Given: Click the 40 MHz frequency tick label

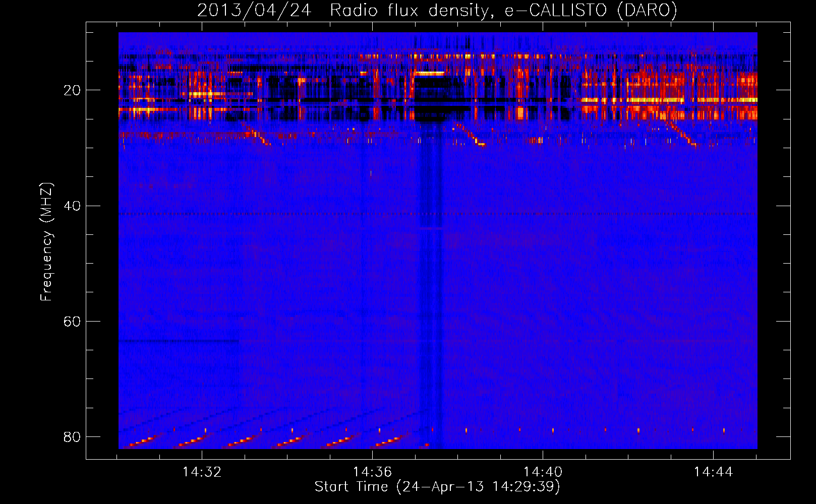Looking at the screenshot, I should tap(72, 206).
